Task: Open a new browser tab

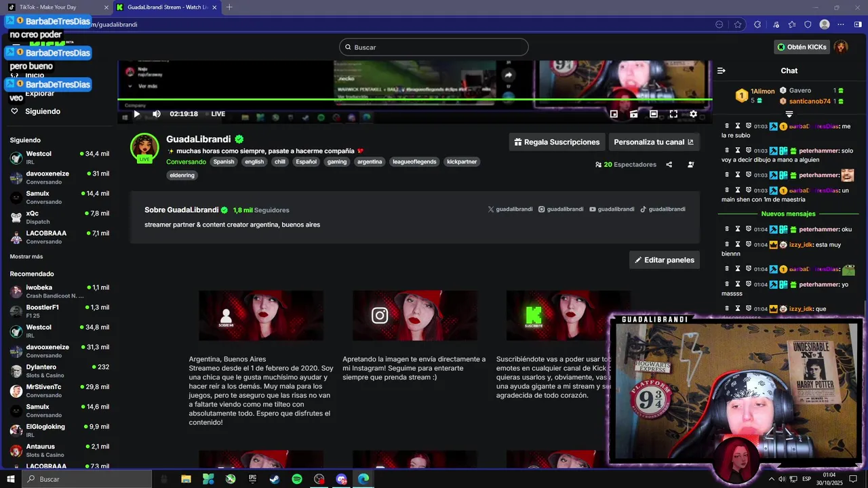Action: click(229, 7)
